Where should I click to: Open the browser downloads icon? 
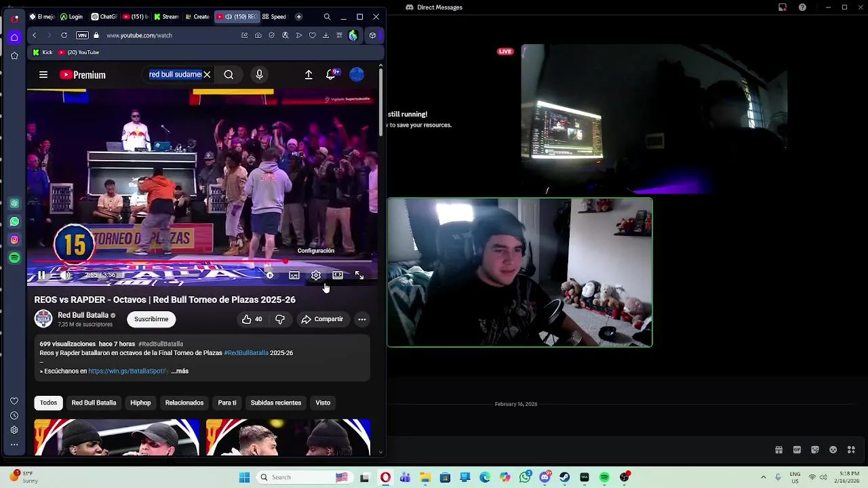326,35
